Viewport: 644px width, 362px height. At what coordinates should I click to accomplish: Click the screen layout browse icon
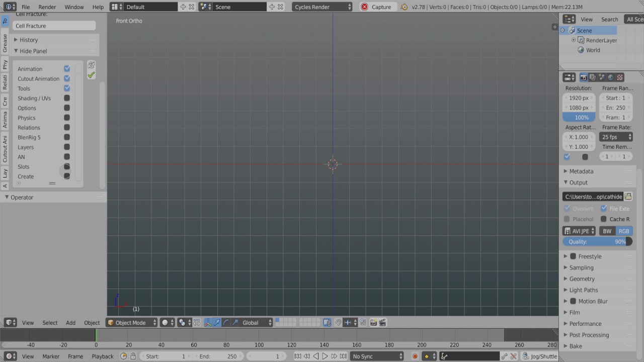(117, 7)
